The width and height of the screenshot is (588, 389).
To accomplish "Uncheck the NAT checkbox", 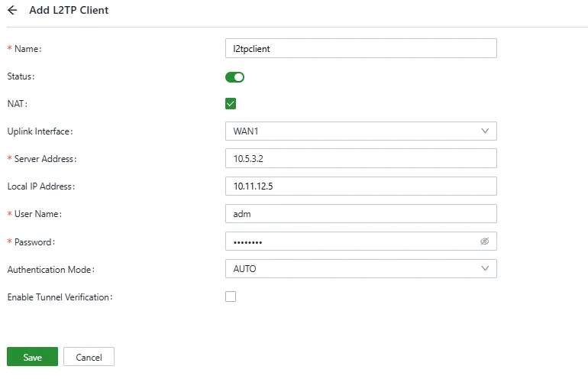I will [x=231, y=103].
